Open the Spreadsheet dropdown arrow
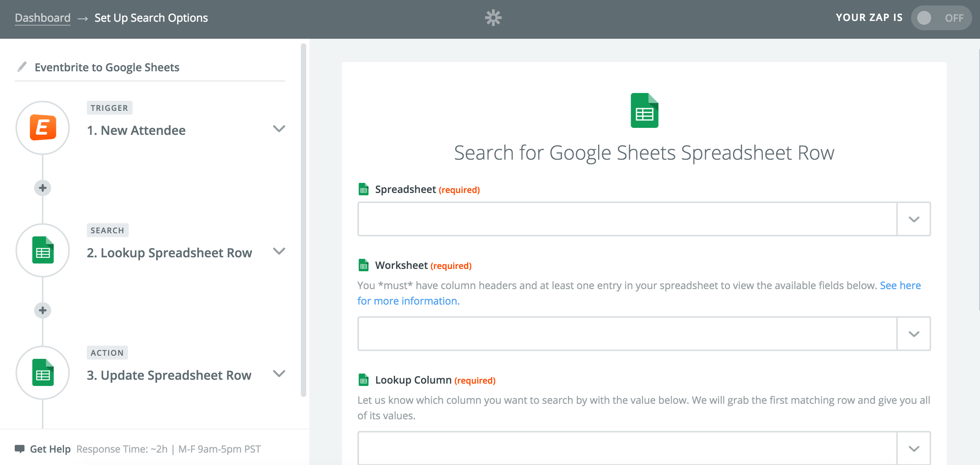 [914, 219]
